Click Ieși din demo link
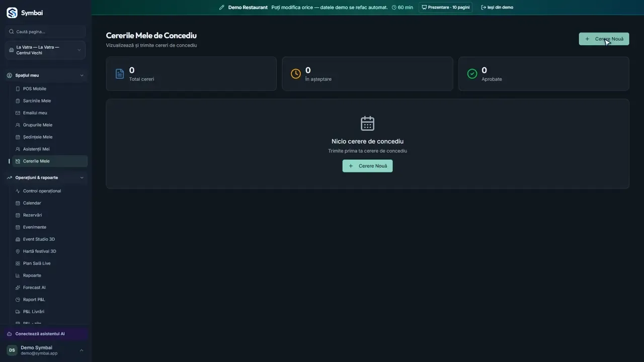 (x=497, y=8)
